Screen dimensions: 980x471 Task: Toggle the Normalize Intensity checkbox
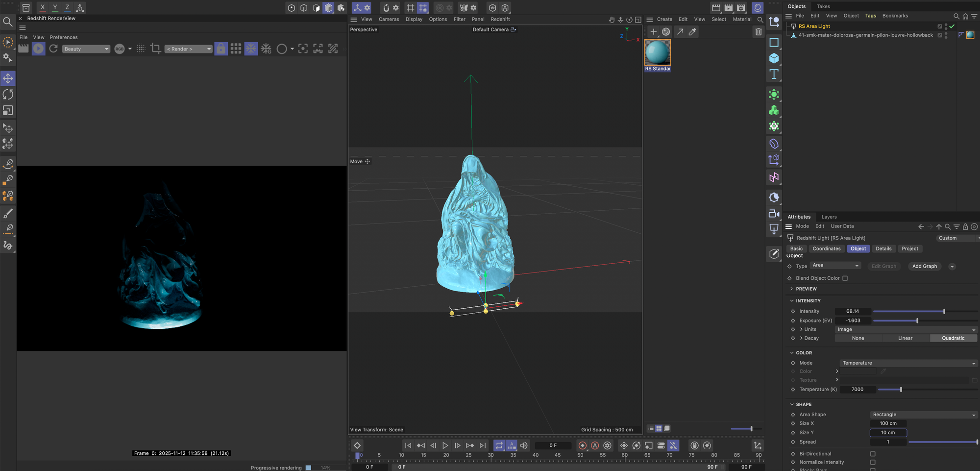873,462
